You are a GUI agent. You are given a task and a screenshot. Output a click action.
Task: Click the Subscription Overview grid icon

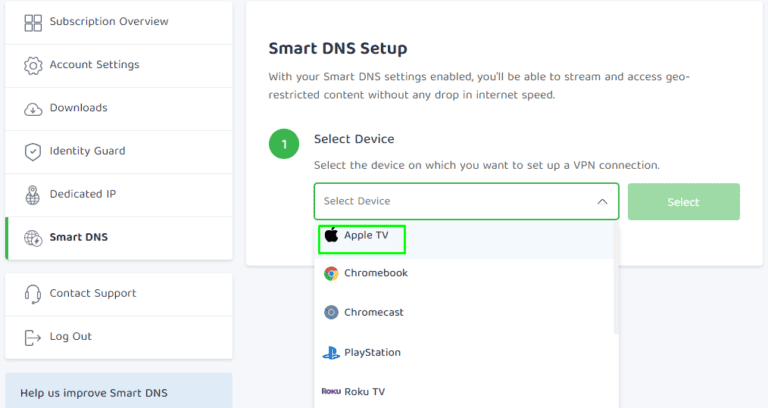33,22
